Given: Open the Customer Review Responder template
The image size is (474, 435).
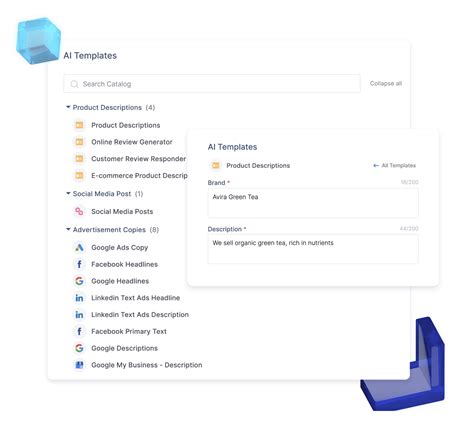Looking at the screenshot, I should point(139,159).
